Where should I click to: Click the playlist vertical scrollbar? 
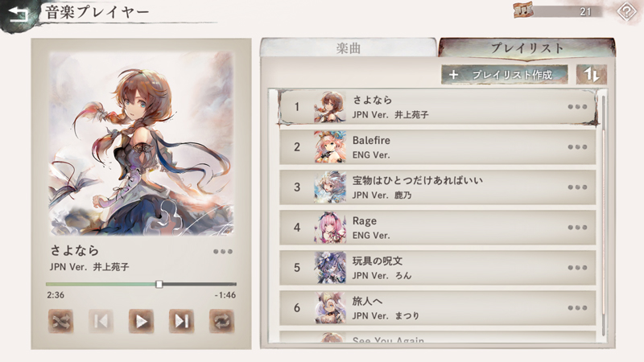click(x=603, y=216)
